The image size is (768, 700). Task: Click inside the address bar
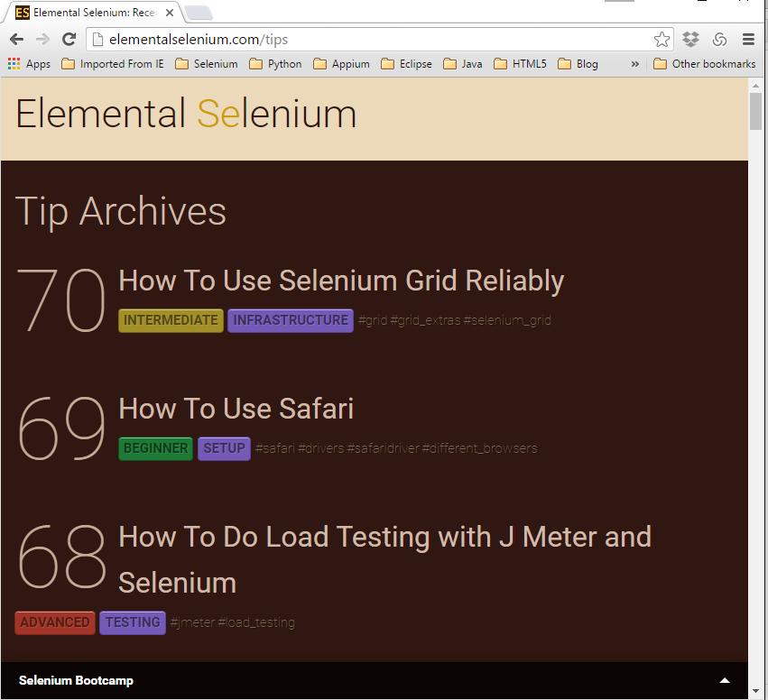361,39
